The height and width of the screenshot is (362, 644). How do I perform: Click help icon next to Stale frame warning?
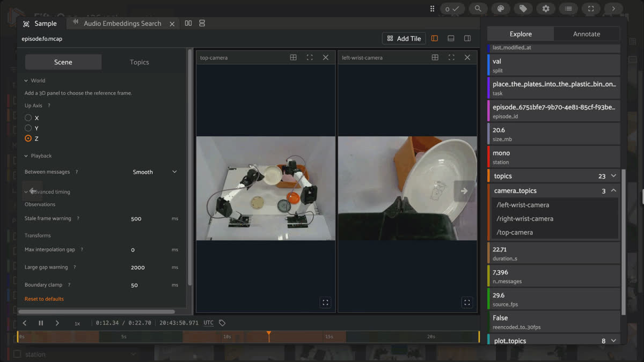pyautogui.click(x=78, y=219)
